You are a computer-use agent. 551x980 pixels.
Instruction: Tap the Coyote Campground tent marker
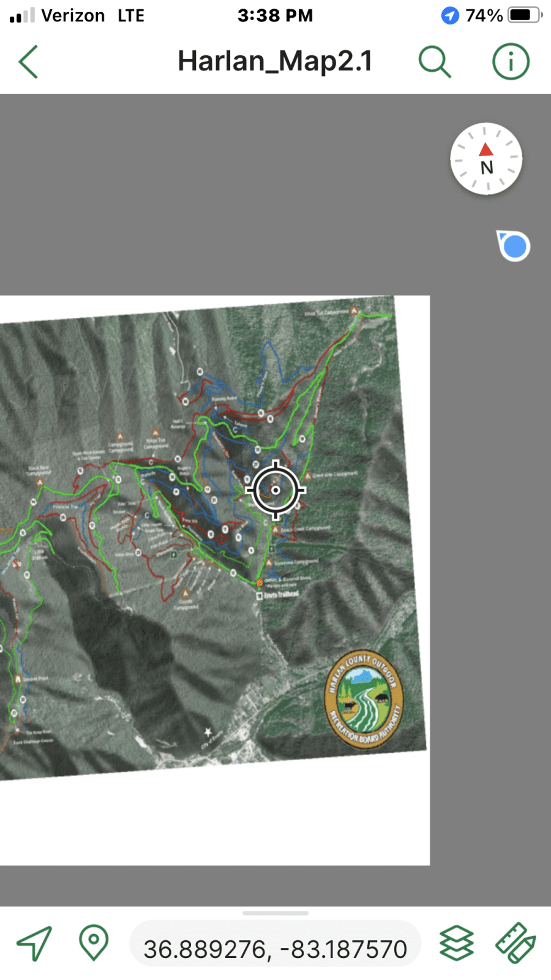(186, 593)
